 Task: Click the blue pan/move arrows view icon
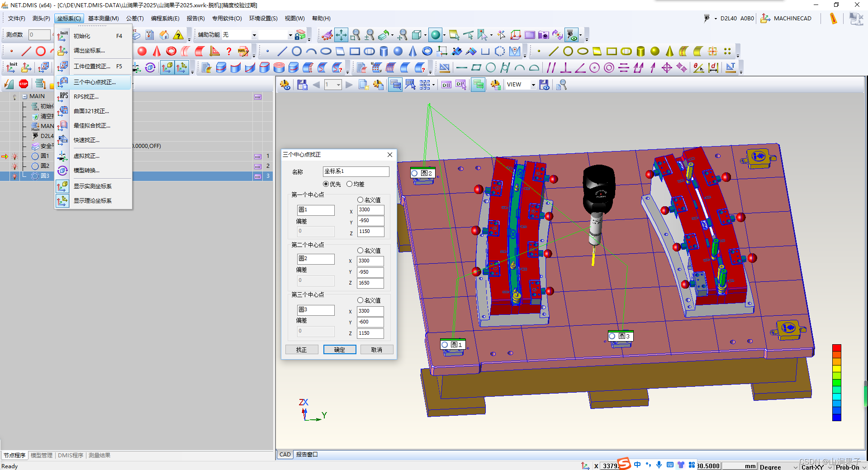pos(341,35)
